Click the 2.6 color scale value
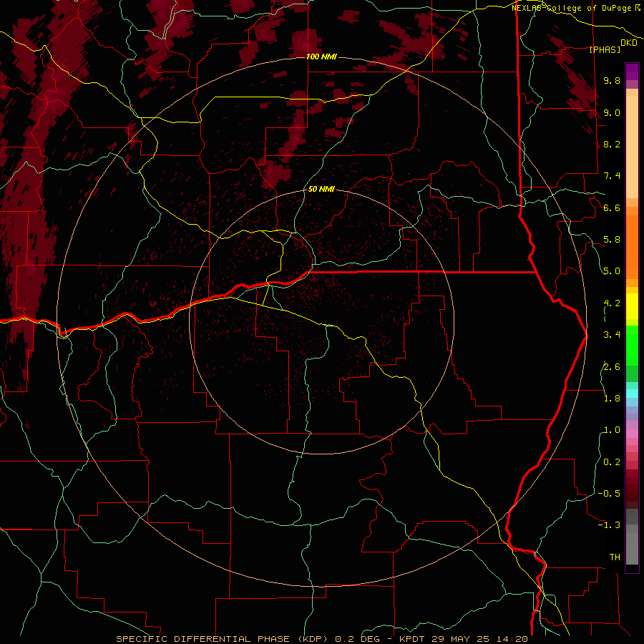This screenshot has height=644, width=644. (612, 367)
